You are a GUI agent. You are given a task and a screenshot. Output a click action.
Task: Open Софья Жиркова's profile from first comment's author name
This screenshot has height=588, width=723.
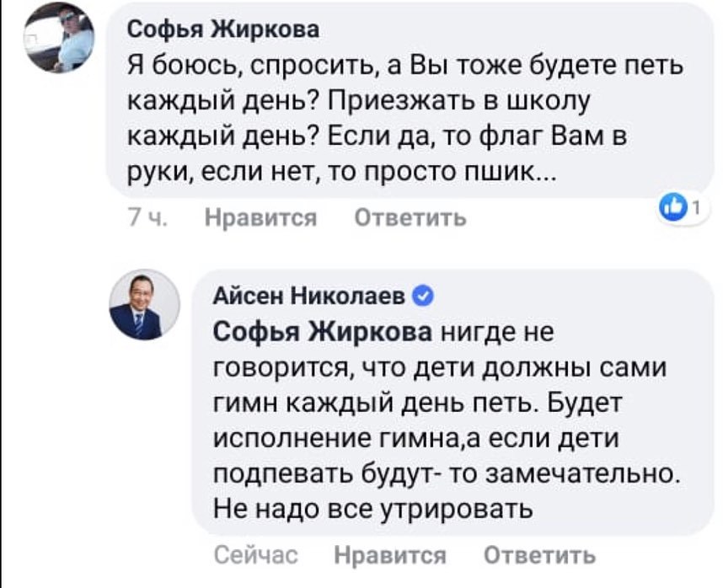point(222,33)
